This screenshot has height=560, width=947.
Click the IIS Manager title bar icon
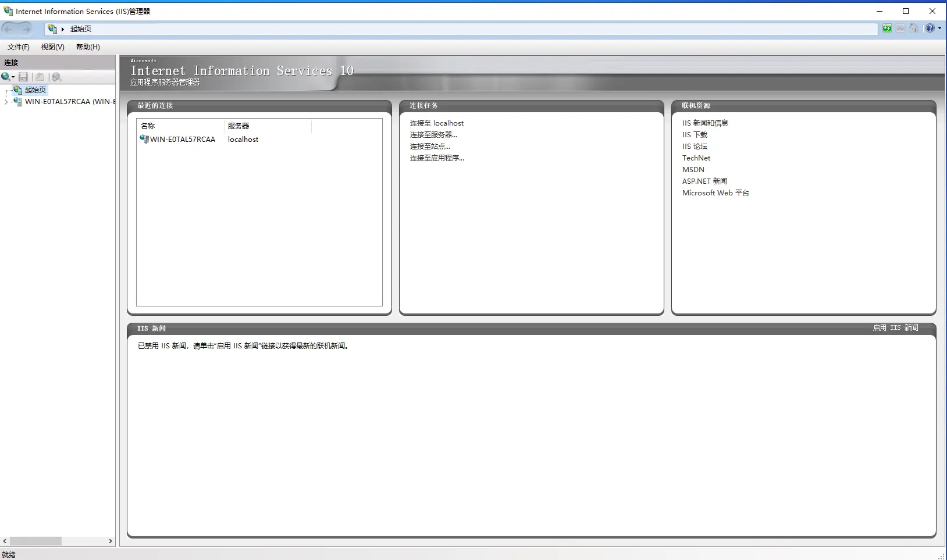8,10
